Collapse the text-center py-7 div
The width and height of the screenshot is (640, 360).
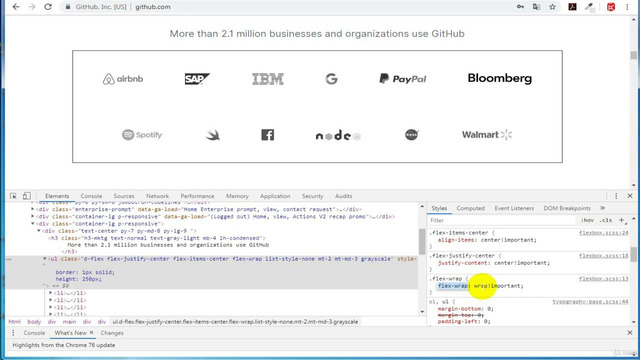(39, 231)
